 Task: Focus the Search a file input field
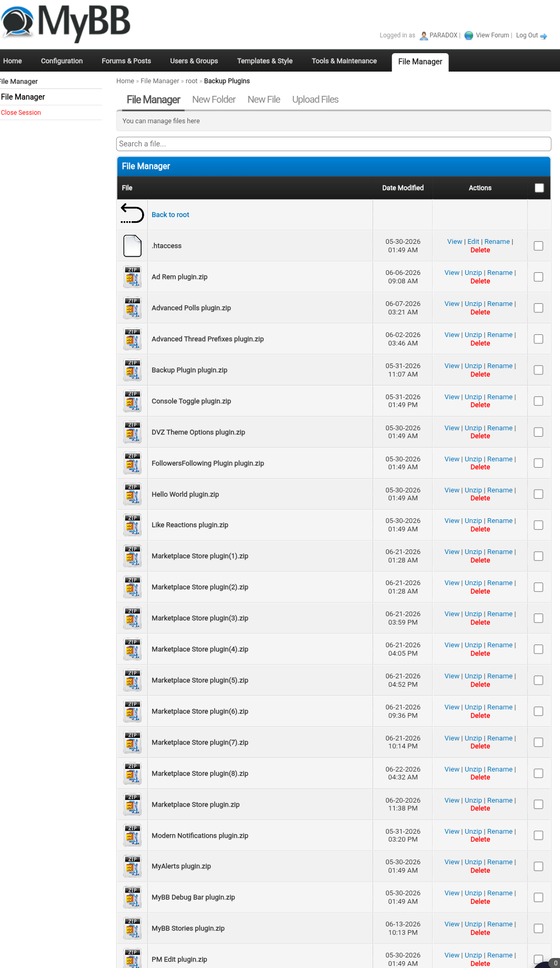click(x=334, y=144)
